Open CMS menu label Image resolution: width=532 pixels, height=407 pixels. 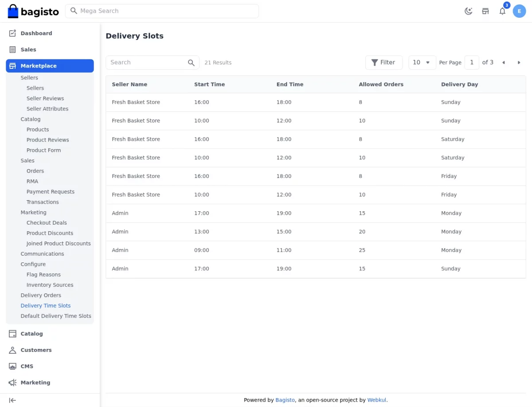[27, 366]
